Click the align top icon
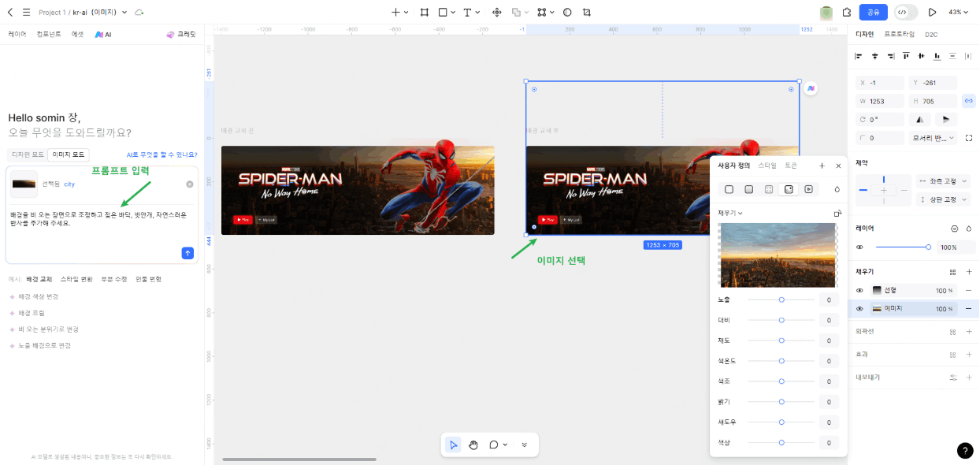The height and width of the screenshot is (465, 980). pos(906,56)
